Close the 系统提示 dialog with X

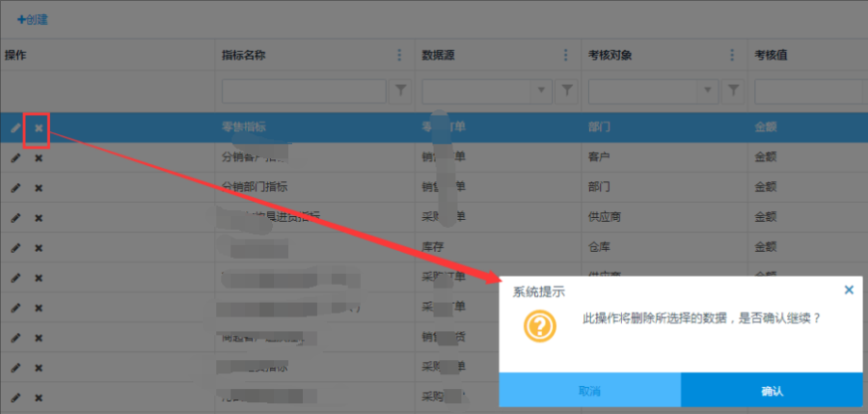pyautogui.click(x=849, y=290)
